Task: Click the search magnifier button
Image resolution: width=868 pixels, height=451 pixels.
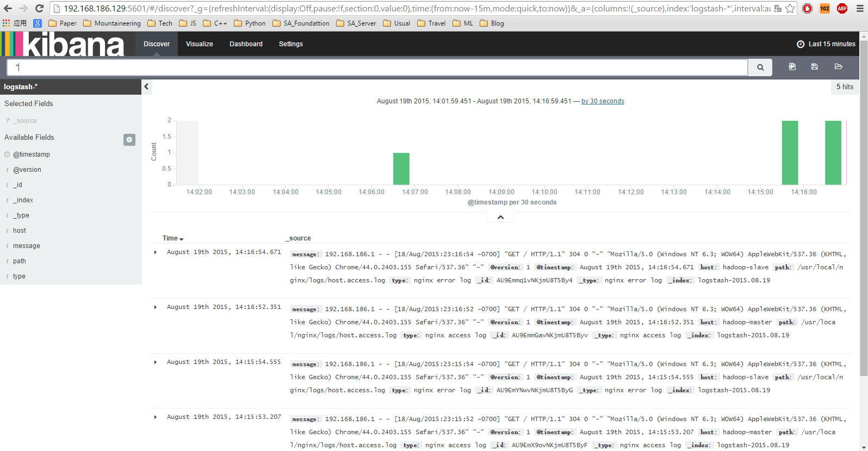Action: (x=760, y=67)
